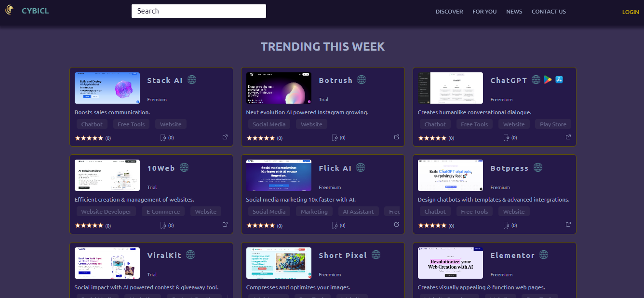Open the Contact Us page
Viewport: 644px width, 298px height.
tap(549, 12)
